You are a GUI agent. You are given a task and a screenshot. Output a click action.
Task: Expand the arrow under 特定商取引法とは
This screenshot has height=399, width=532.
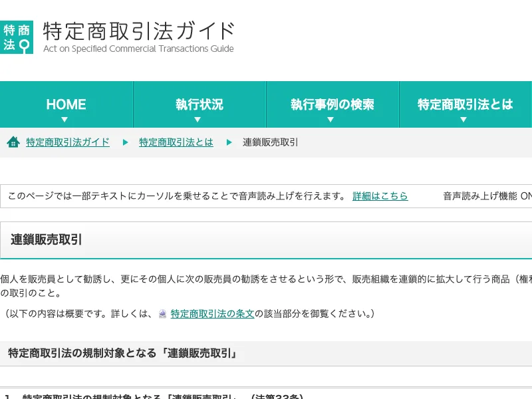click(x=464, y=120)
